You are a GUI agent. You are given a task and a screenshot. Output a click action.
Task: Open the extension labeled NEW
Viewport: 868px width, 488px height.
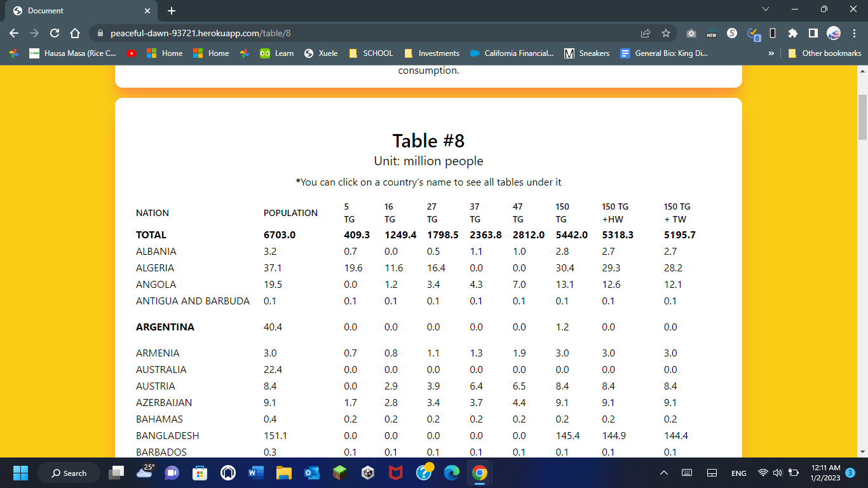point(712,33)
